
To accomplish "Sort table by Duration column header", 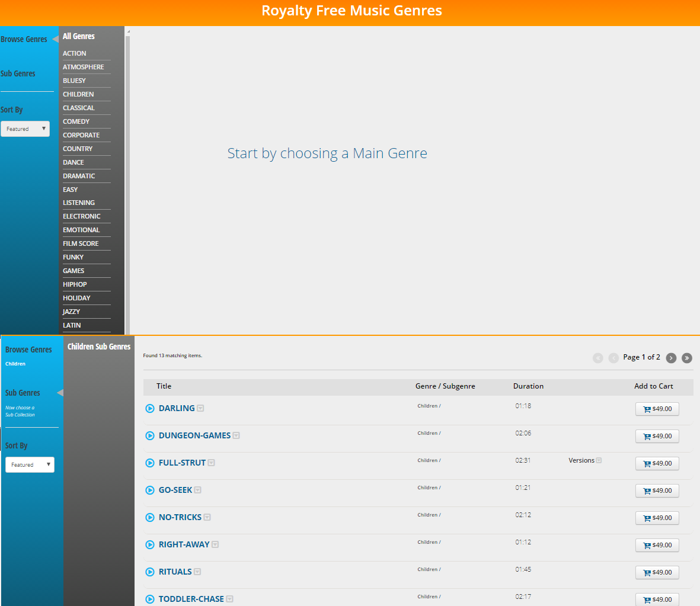I will tap(528, 386).
